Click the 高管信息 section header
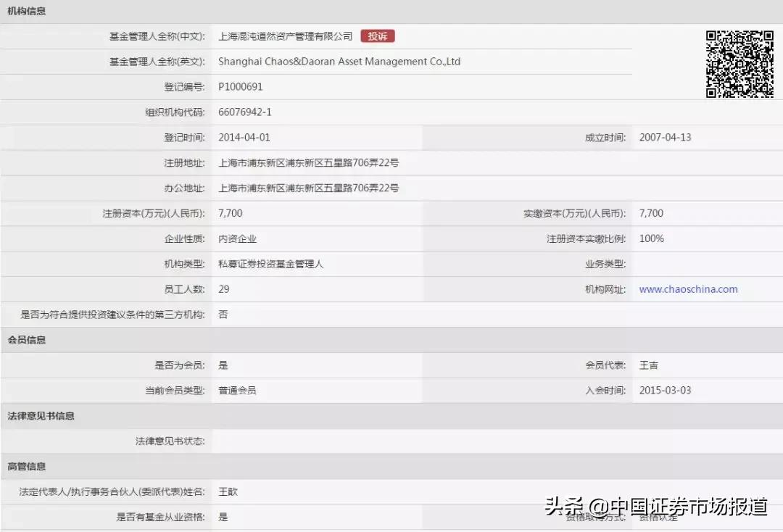Screen dimensions: 783x532 tap(27, 466)
